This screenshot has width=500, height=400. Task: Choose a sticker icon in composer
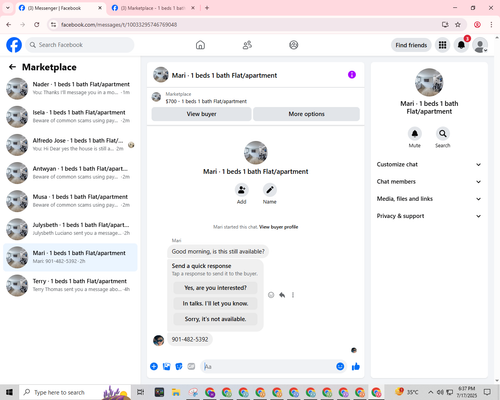coord(179,367)
